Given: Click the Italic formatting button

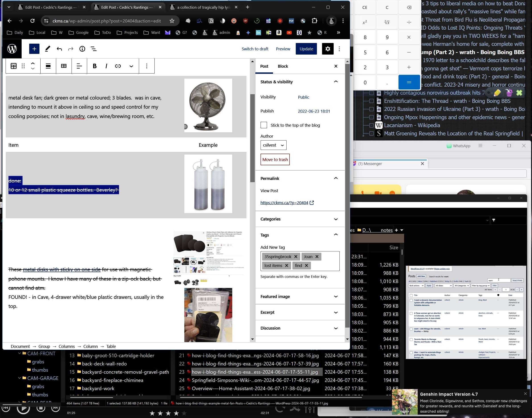Looking at the screenshot, I should tap(106, 66).
